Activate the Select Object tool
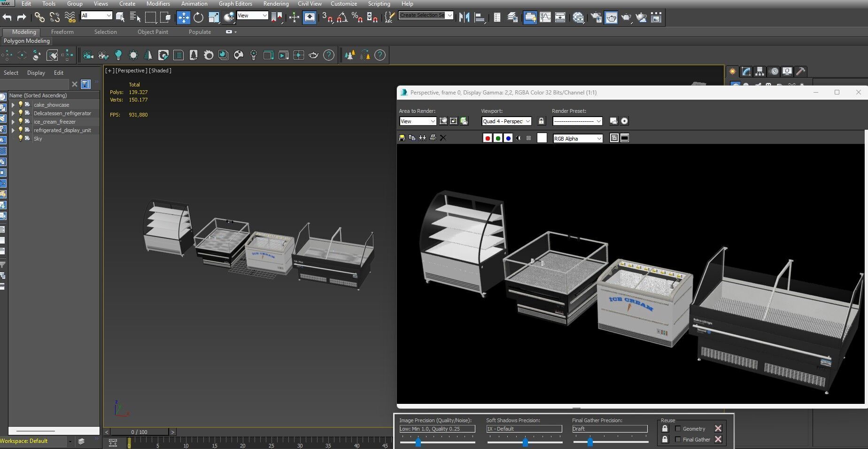Screen dimensions: 868x449 point(120,17)
